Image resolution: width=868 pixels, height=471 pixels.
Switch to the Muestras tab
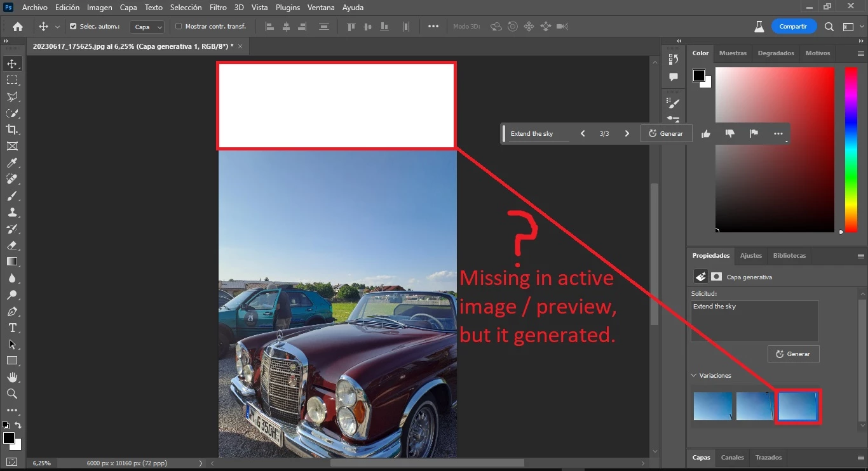(733, 53)
